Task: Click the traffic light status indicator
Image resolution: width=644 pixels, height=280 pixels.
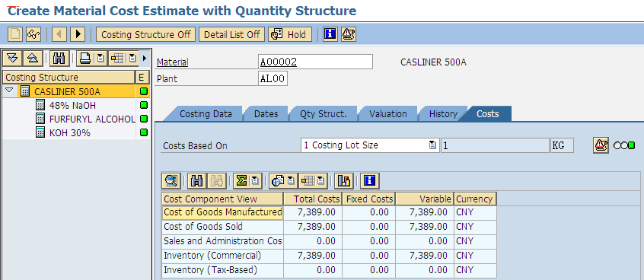Action: point(624,145)
